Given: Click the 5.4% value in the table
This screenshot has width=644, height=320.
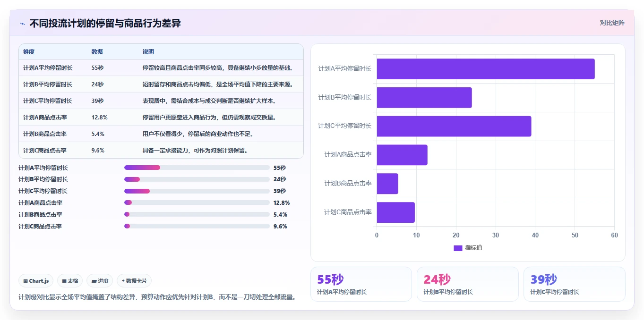Looking at the screenshot, I should pyautogui.click(x=98, y=134).
